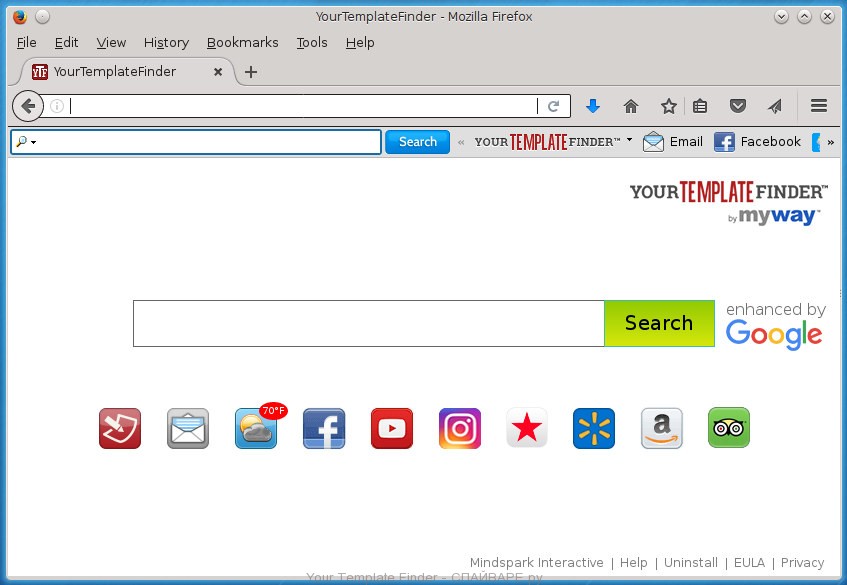Viewport: 847px width, 585px height.
Task: Open the Walmart shortcut icon
Action: pos(594,428)
